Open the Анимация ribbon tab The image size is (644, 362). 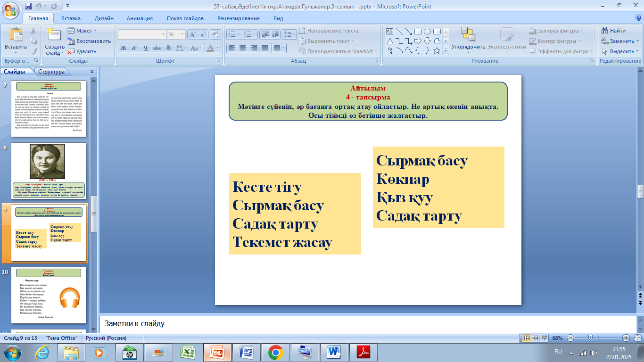click(140, 18)
